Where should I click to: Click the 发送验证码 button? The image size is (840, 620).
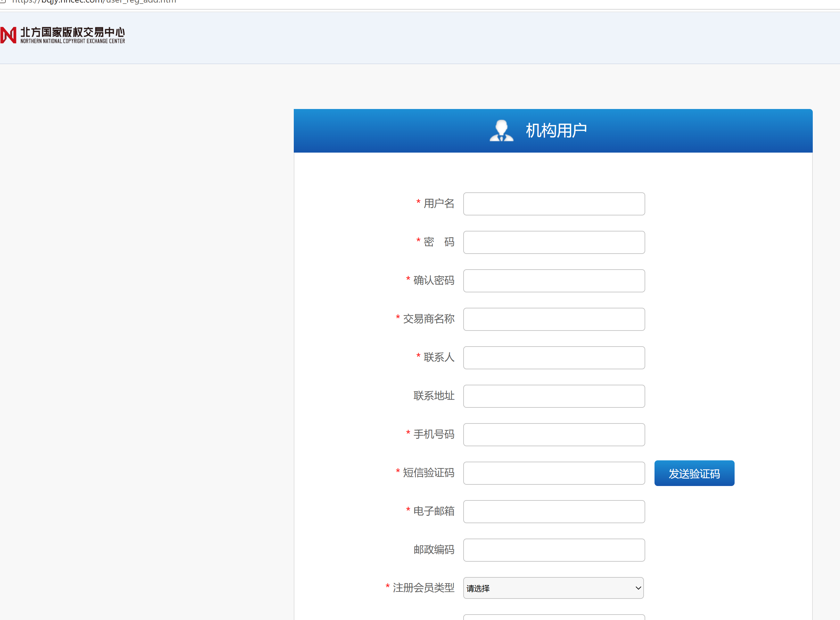click(694, 473)
